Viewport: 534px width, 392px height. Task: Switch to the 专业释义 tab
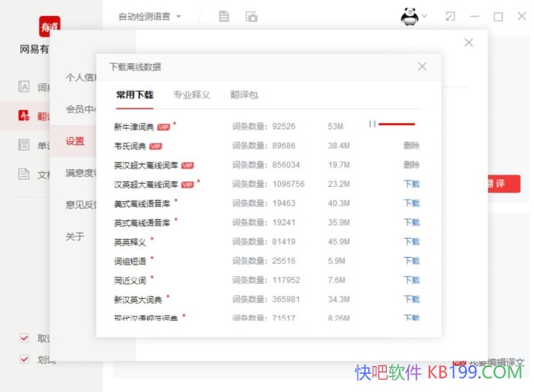coord(191,95)
